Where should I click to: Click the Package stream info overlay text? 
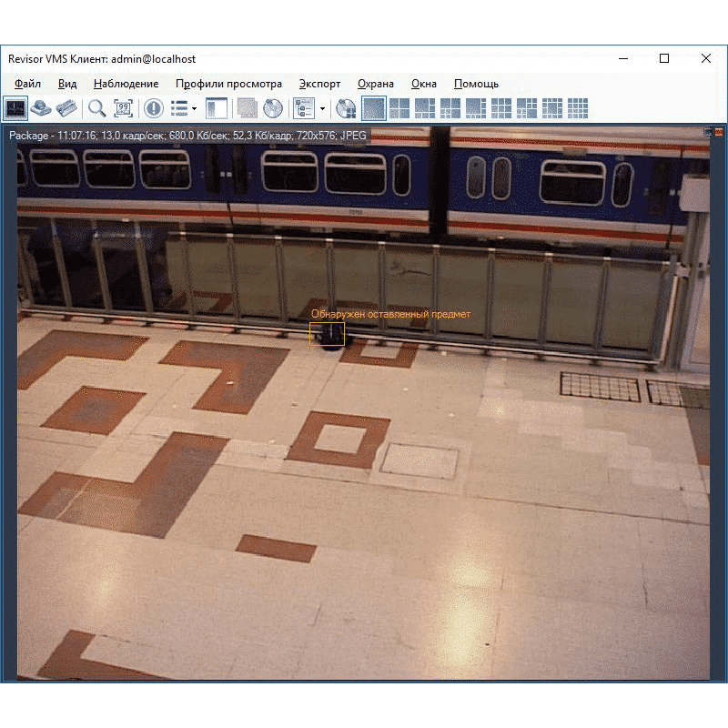tap(187, 136)
